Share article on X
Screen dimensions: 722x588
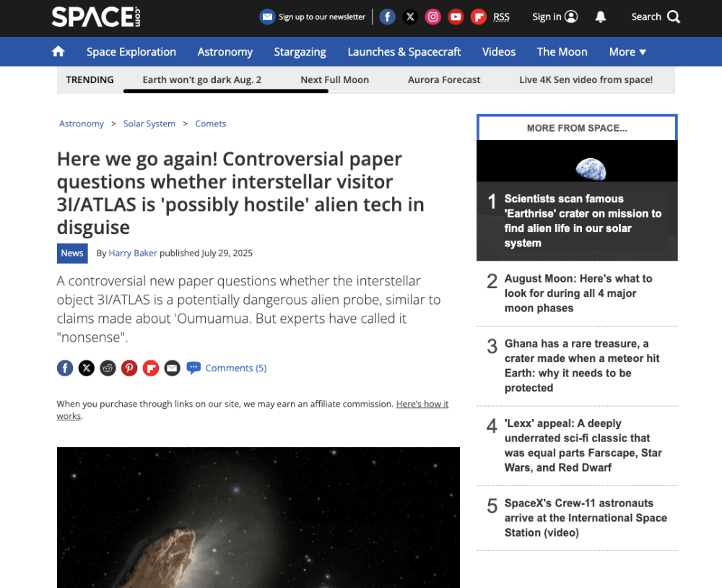coord(87,368)
